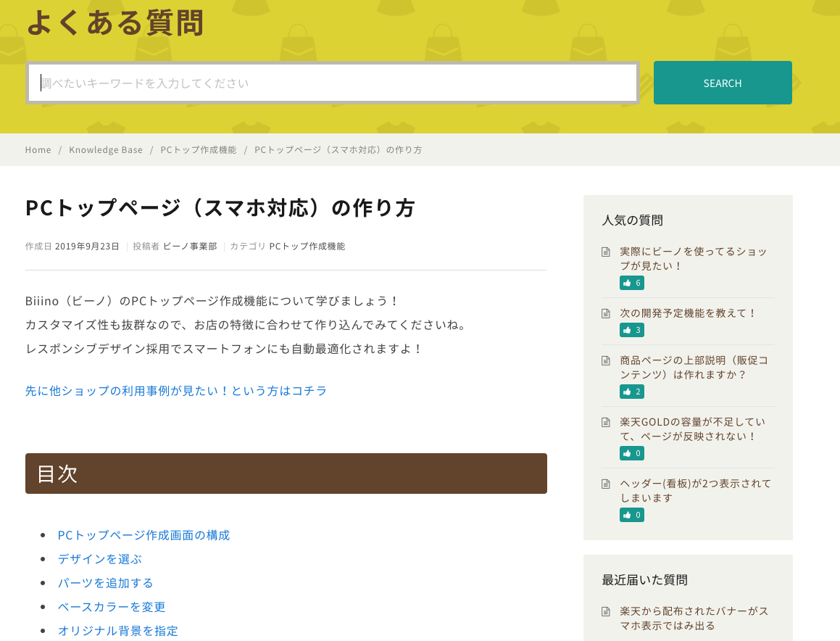
Task: Click the document icon beside 楽天GOLDの容量が不足 question
Action: click(605, 422)
